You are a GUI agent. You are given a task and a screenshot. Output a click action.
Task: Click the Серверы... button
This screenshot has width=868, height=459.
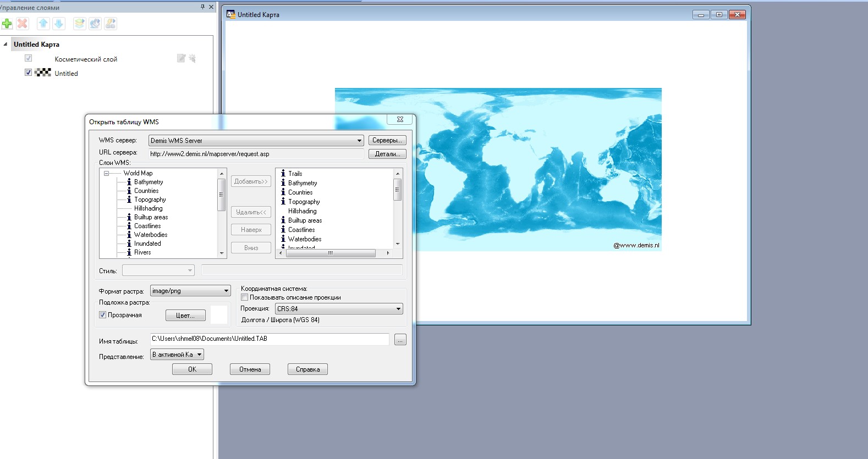point(387,140)
